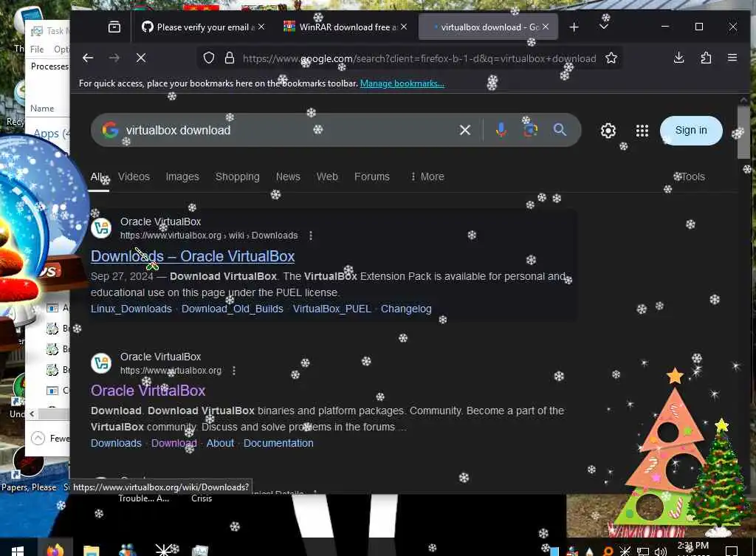This screenshot has height=556, width=756.
Task: Open more options for first result
Action: tap(311, 236)
